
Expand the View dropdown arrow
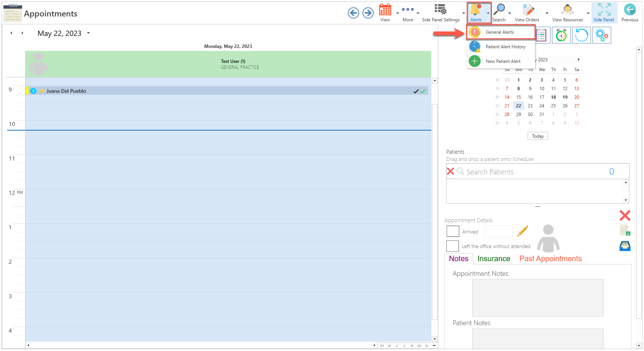pos(397,13)
